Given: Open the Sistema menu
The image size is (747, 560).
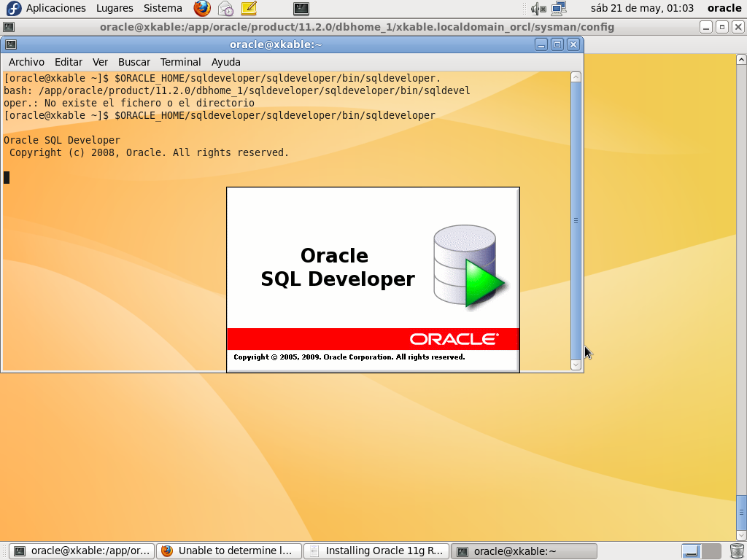Looking at the screenshot, I should click(163, 8).
